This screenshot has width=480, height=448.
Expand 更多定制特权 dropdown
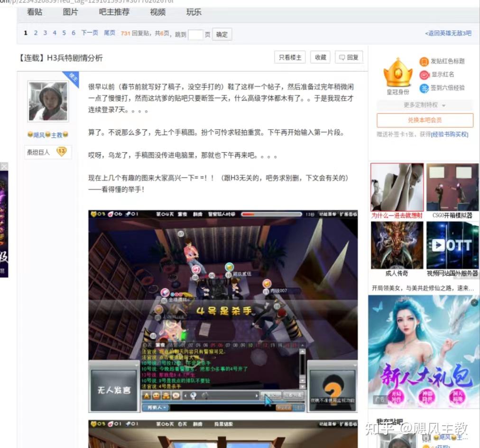(425, 105)
